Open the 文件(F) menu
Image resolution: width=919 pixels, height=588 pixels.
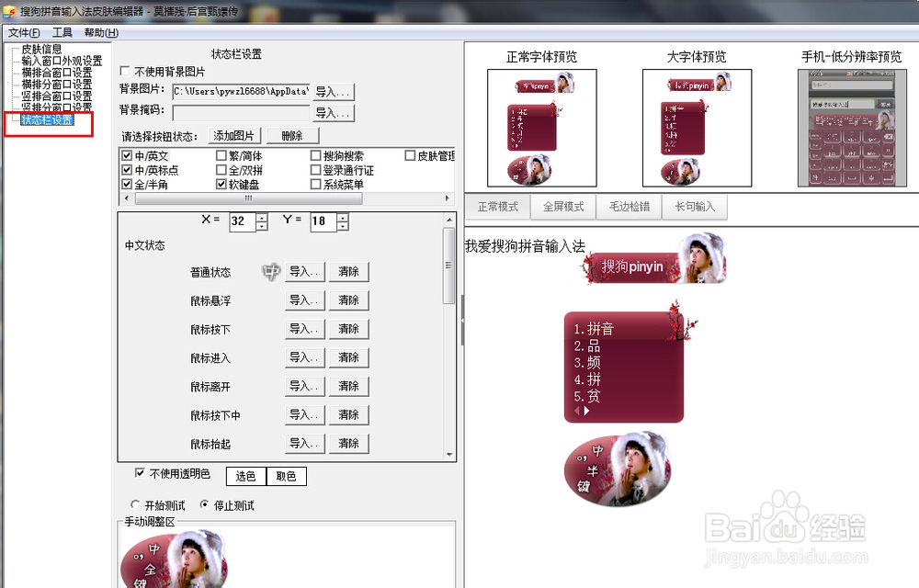point(24,33)
